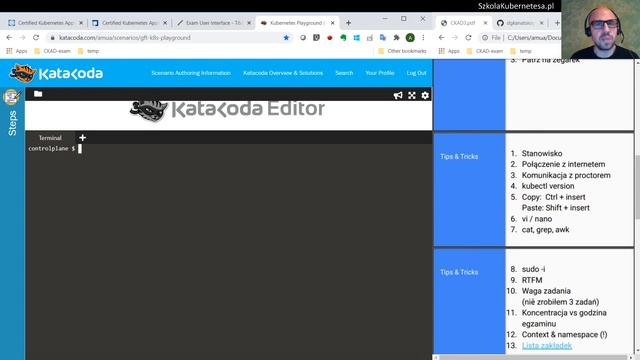Open the Chrome three-dot menu
Screen dimensions: 640x360
[x=423, y=38]
